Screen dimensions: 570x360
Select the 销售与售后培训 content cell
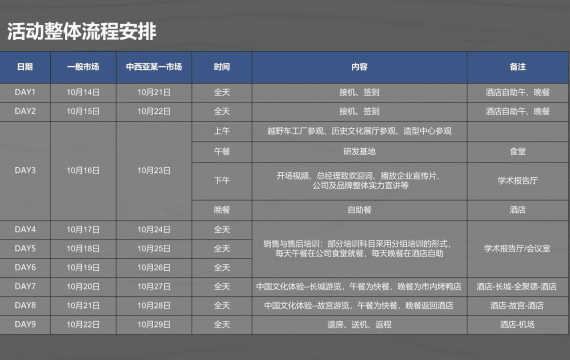tap(359, 249)
